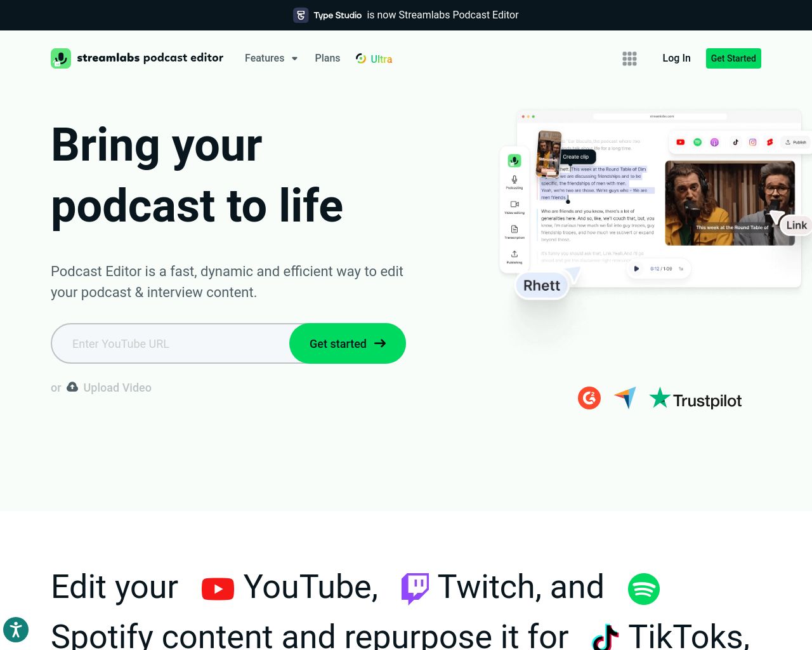Click the Streamlabs Podcast Editor logo icon
Viewport: 812px width, 650px height.
coord(61,58)
